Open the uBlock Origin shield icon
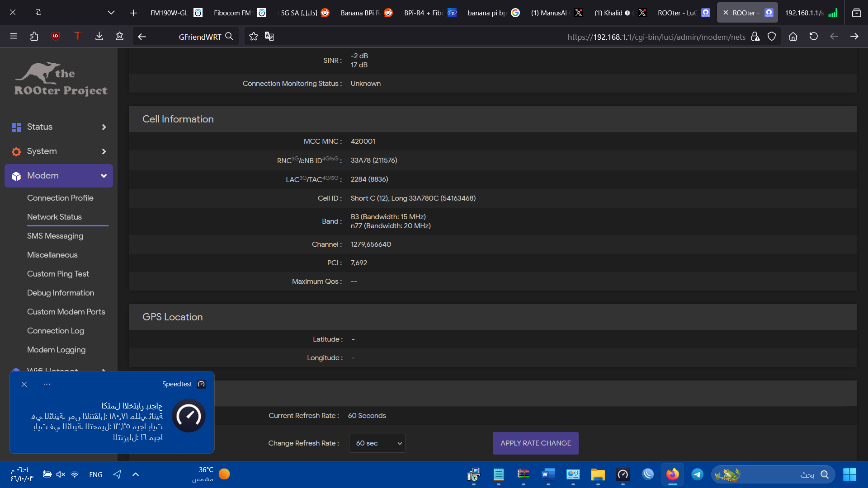Screen dimensions: 868x488 tap(56, 36)
